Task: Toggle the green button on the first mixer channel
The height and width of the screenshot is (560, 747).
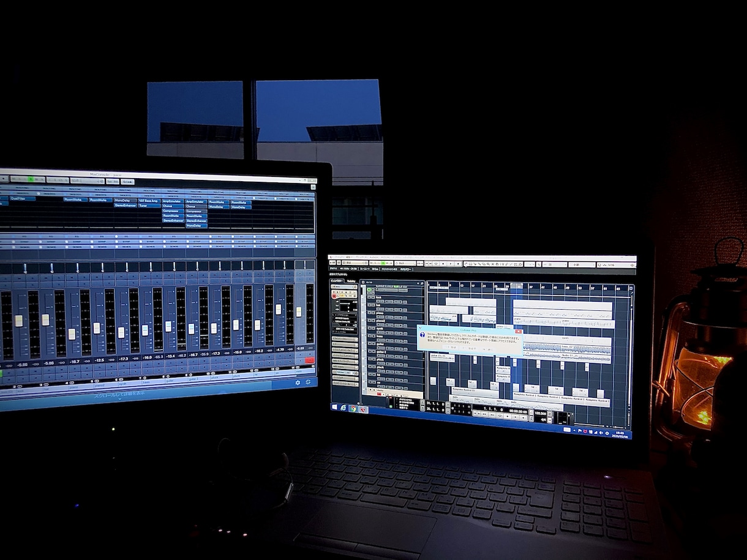Action: [x=1, y=373]
